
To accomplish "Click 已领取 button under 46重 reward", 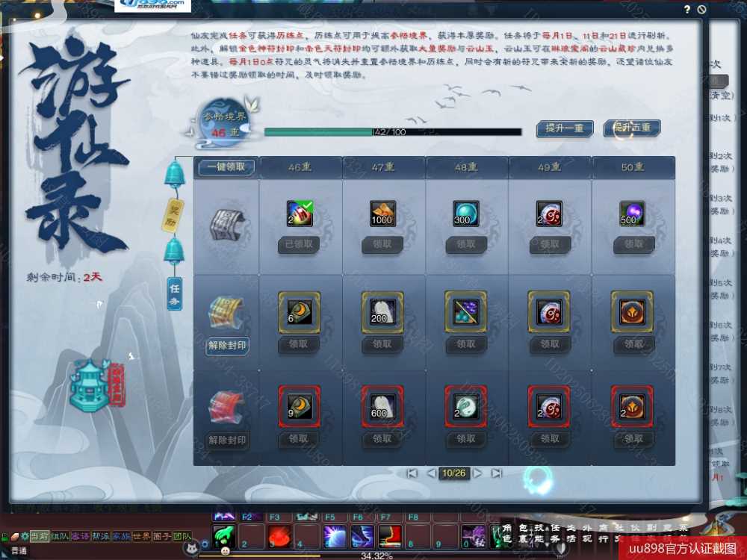I will [x=300, y=244].
